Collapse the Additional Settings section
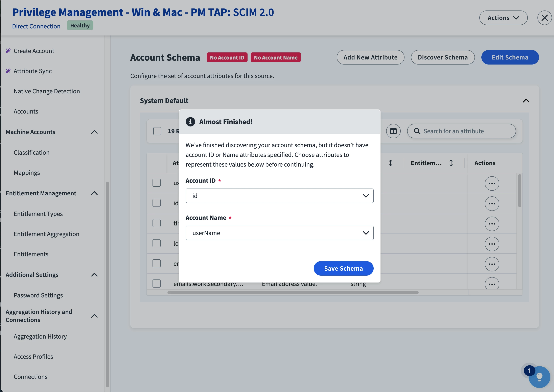 click(94, 275)
